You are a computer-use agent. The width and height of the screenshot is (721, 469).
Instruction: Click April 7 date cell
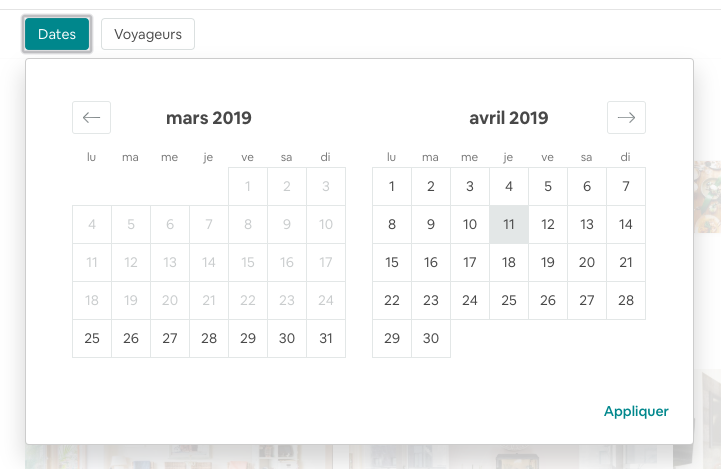(x=626, y=186)
